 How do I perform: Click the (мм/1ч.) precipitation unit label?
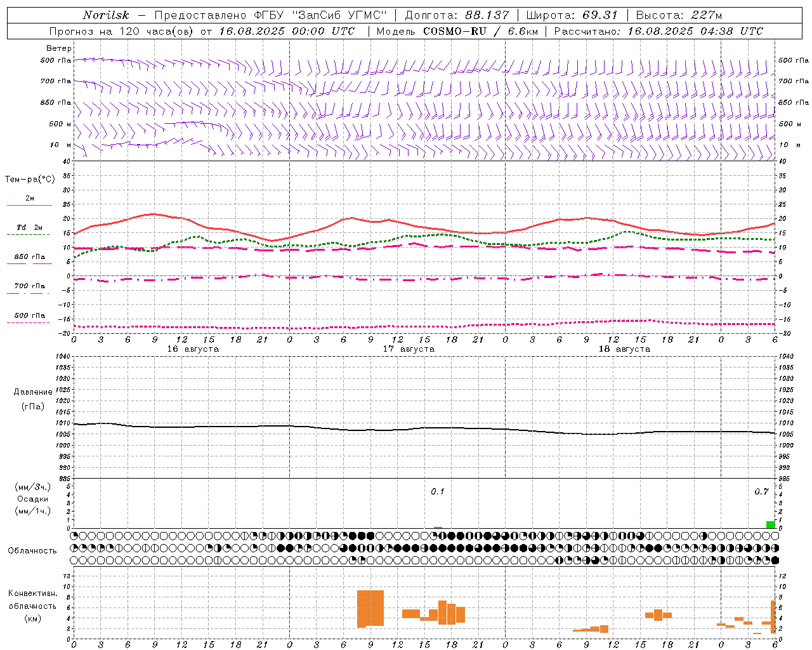click(33, 511)
